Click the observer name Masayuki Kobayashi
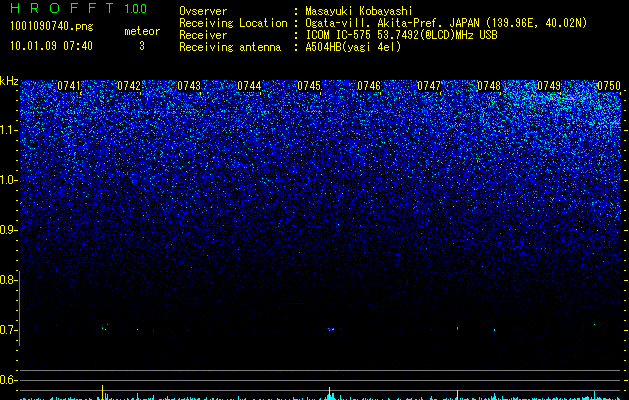 [359, 11]
